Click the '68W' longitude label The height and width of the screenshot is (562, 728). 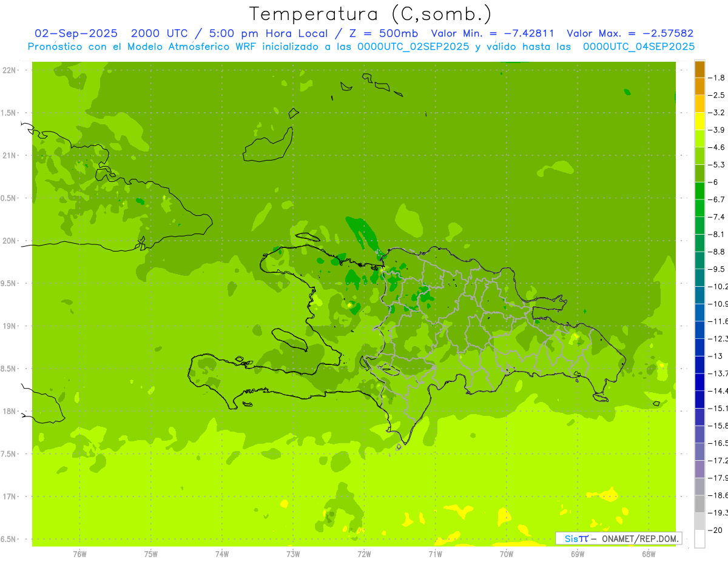[x=648, y=554]
